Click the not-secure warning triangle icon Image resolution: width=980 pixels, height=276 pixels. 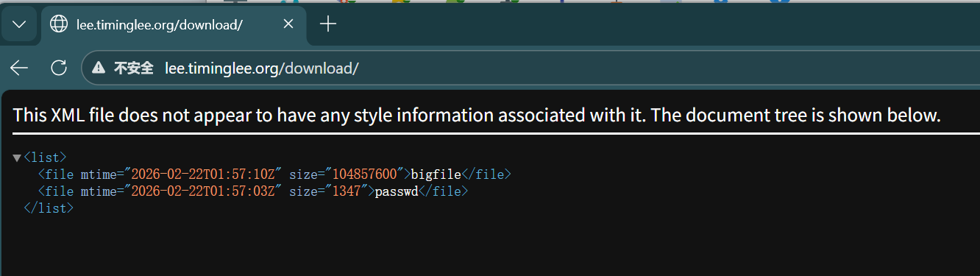tap(99, 68)
